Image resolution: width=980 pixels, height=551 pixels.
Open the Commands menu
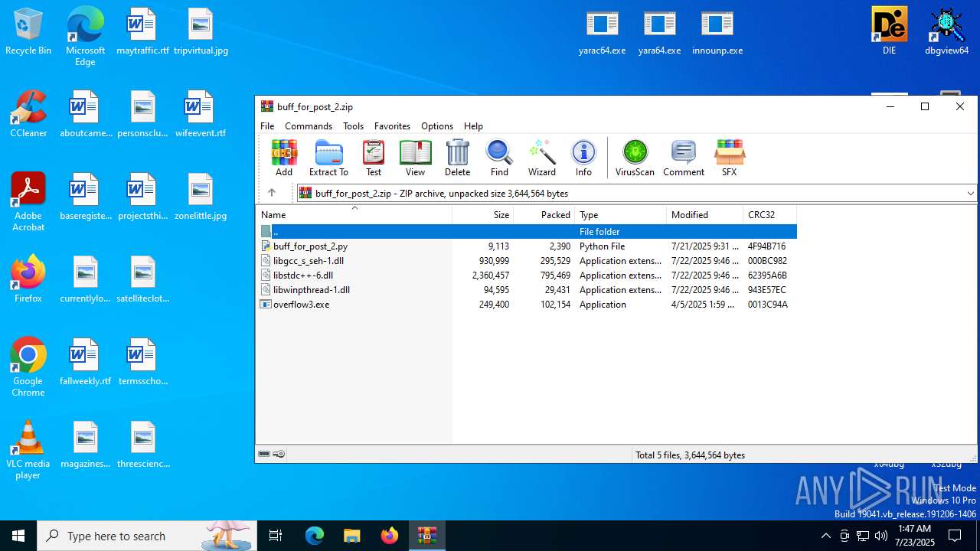point(309,126)
